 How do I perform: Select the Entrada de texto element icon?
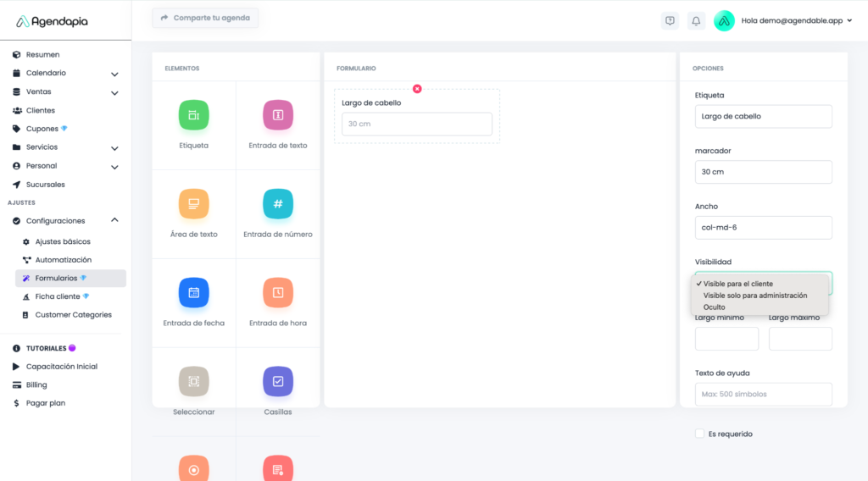coord(278,115)
